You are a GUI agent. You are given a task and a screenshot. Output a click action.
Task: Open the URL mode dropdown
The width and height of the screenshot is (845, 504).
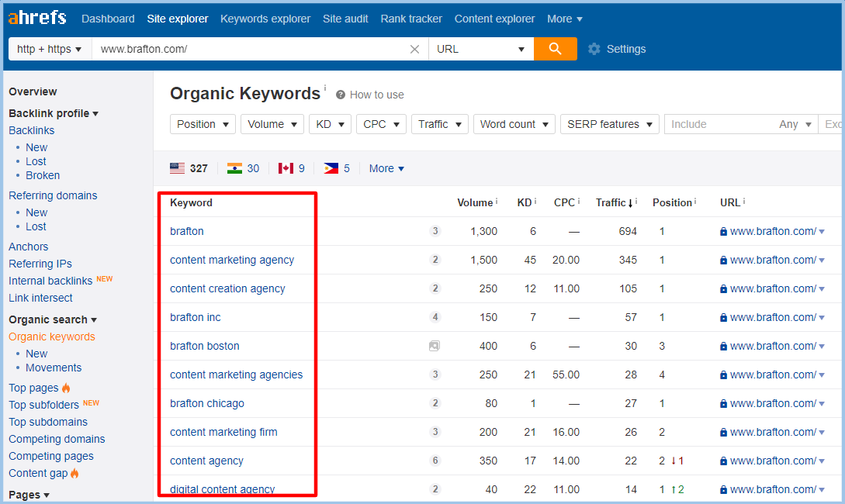pos(481,49)
